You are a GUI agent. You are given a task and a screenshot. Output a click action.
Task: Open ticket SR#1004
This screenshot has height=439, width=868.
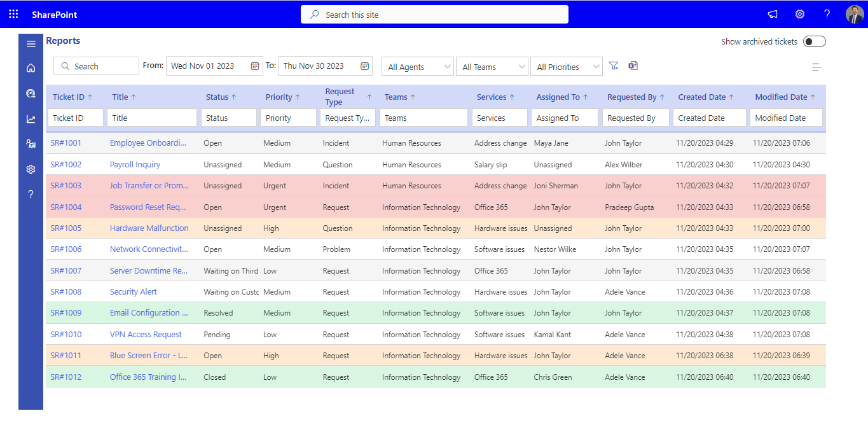coord(65,207)
